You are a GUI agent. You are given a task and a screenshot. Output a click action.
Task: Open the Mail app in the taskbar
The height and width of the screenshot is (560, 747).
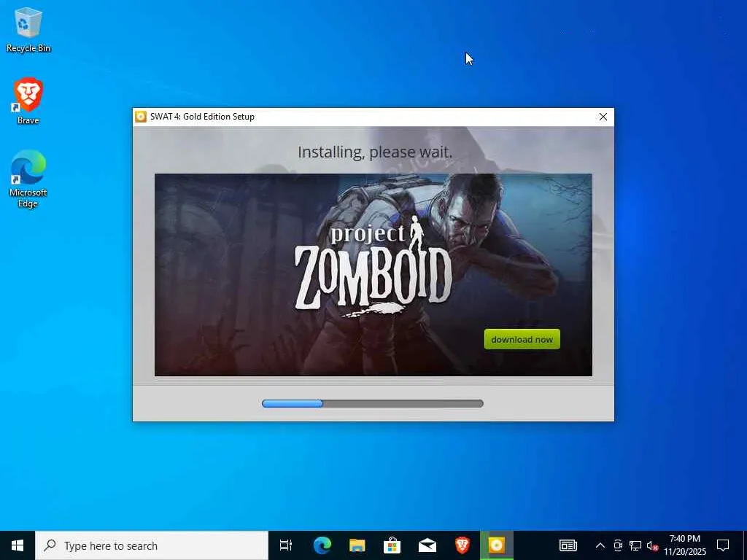coord(427,545)
